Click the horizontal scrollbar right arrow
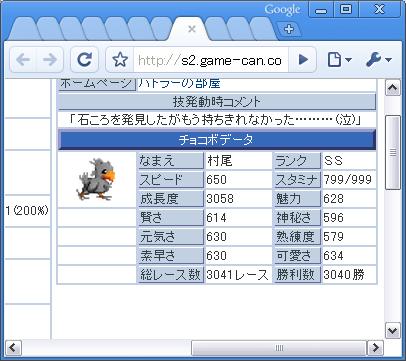406x361 pixels. [375, 348]
